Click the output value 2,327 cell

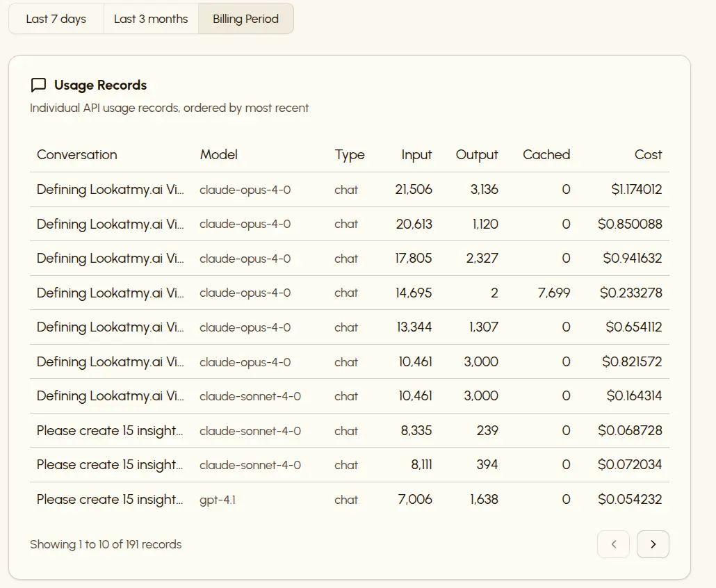point(481,259)
